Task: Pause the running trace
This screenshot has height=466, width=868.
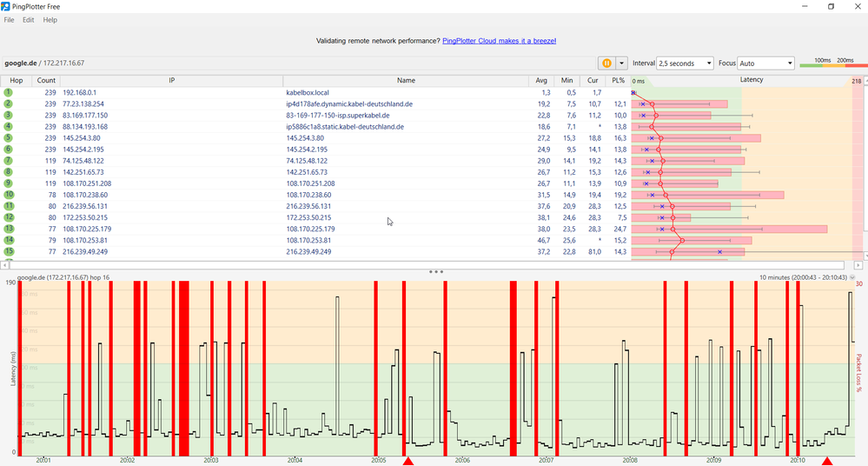Action: 606,63
